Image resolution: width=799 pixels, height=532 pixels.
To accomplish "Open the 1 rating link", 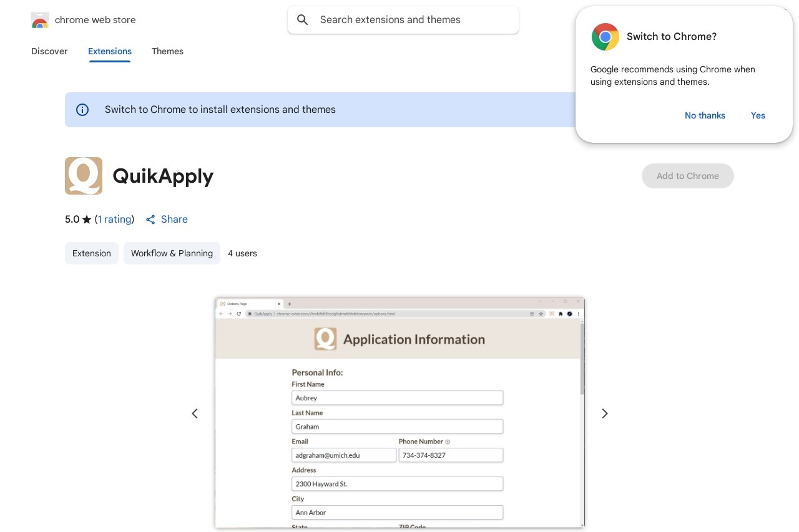I will (115, 220).
